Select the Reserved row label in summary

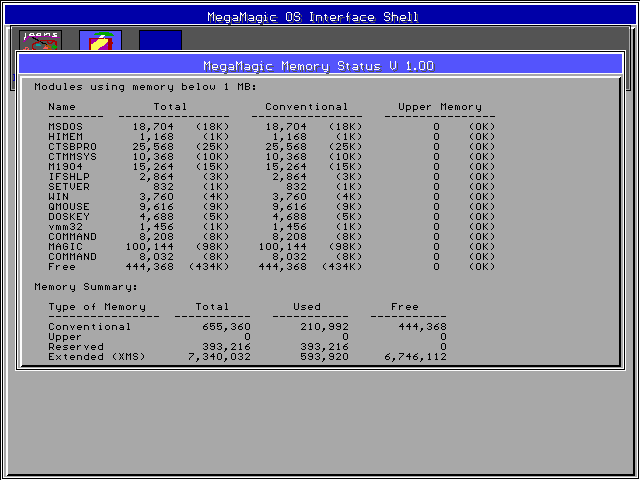click(x=76, y=347)
